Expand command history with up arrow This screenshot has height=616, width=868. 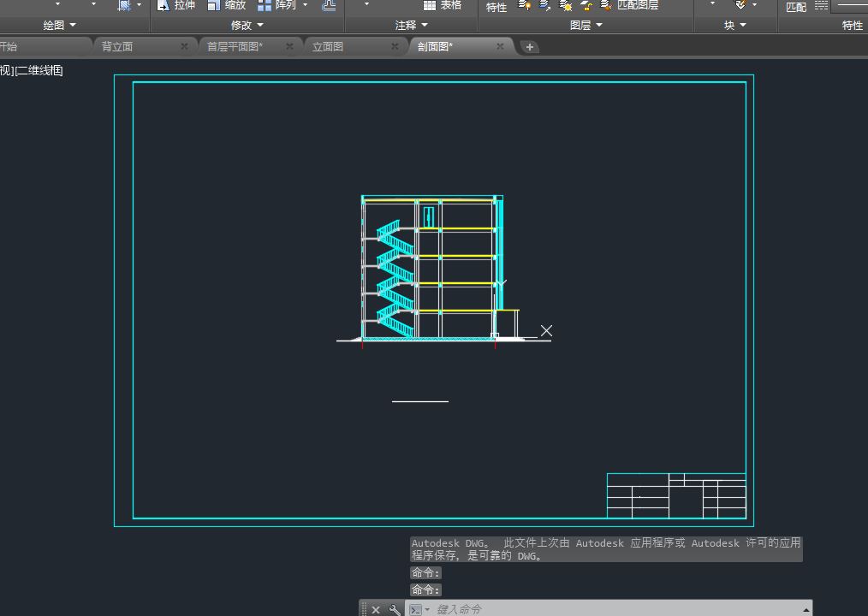[806, 610]
